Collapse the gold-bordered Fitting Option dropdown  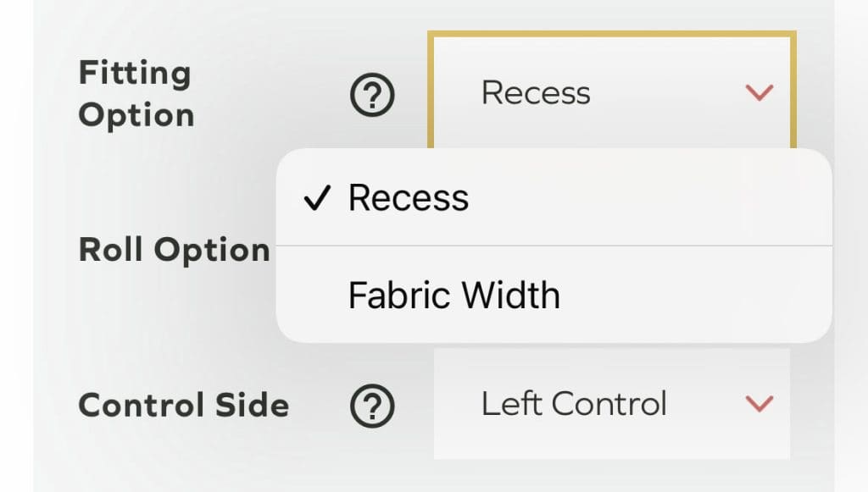pyautogui.click(x=610, y=91)
